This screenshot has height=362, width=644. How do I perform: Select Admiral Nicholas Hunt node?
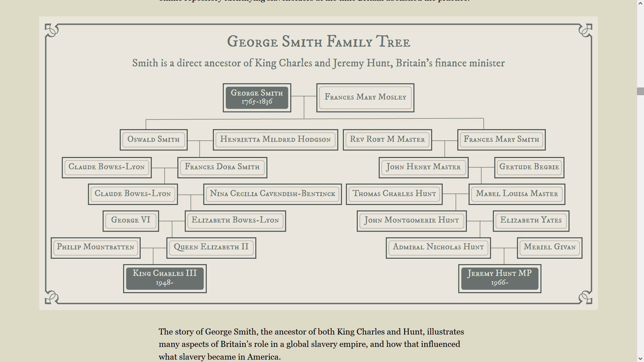[x=438, y=248]
